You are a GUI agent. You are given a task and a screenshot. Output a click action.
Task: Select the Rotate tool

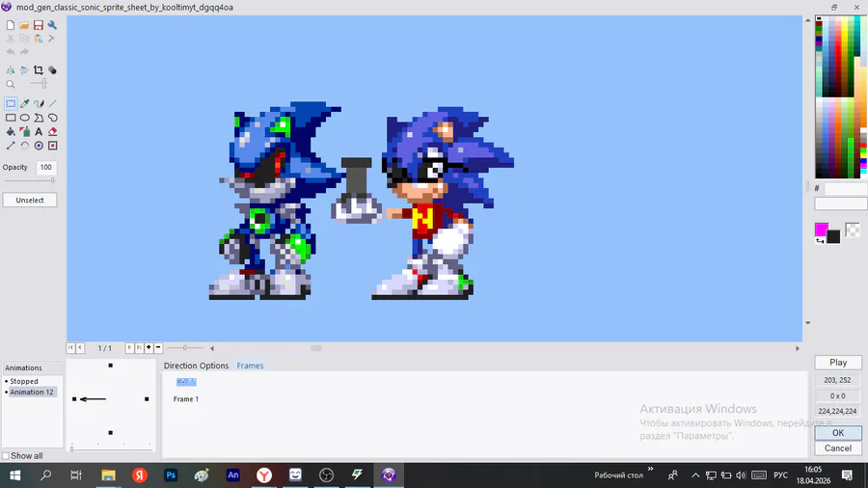24,146
